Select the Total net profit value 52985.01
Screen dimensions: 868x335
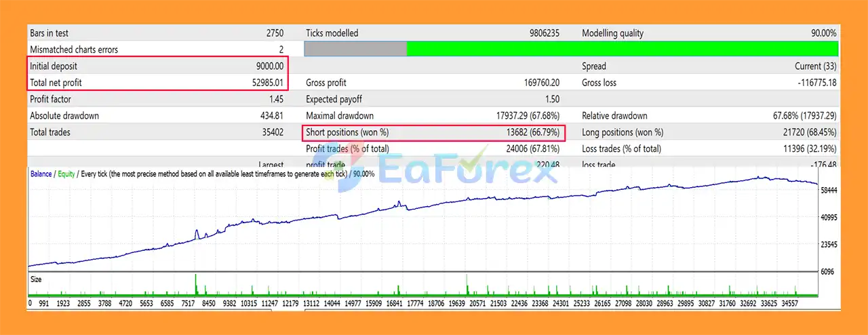coord(267,83)
